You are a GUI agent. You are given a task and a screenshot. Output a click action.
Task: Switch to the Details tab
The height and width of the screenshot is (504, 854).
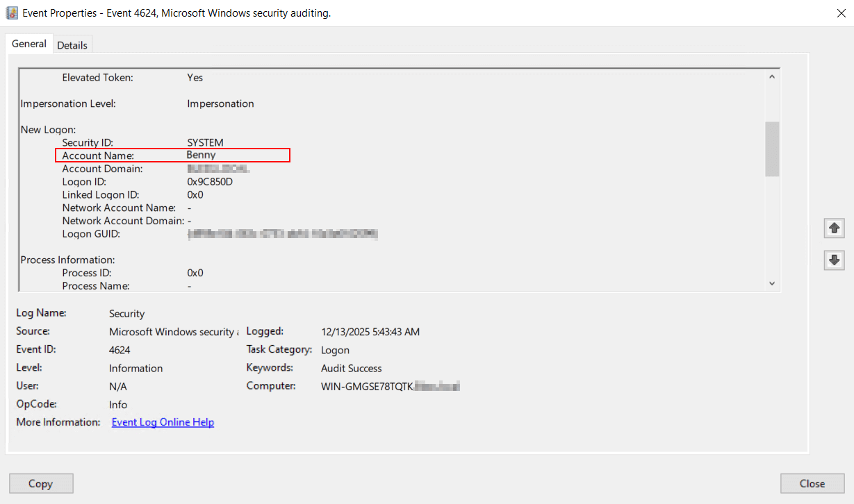tap(72, 44)
